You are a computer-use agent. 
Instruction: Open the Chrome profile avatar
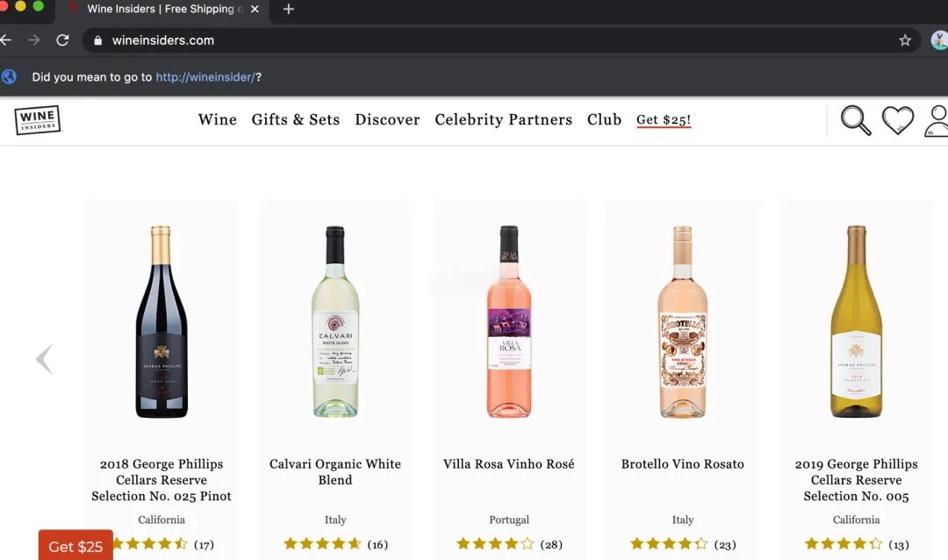pos(939,40)
